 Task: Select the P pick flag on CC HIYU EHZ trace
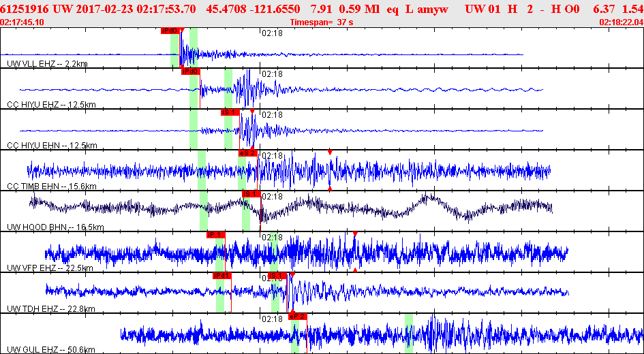(190, 71)
